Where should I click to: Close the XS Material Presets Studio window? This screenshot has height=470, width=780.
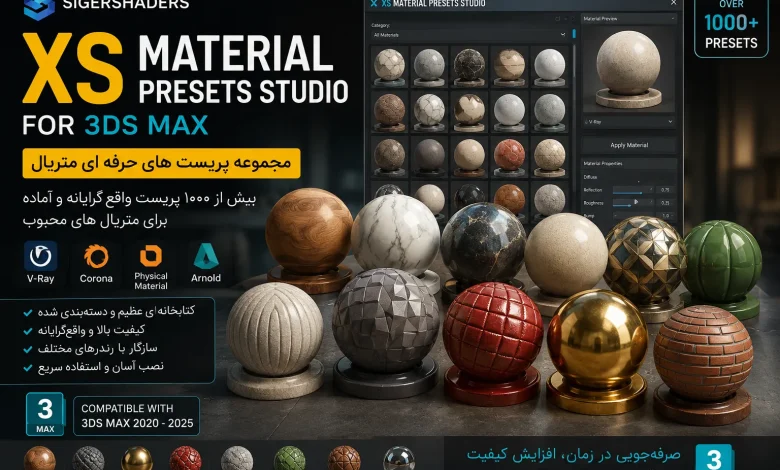[673, 3]
